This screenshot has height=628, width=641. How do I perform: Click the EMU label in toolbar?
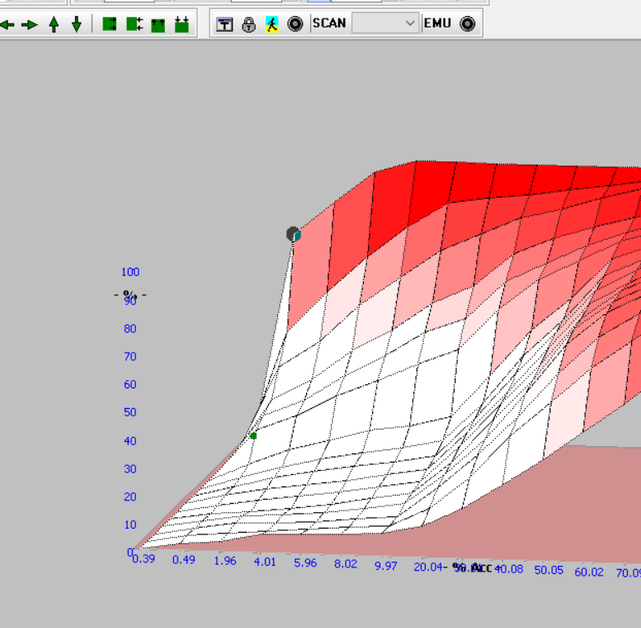(438, 23)
